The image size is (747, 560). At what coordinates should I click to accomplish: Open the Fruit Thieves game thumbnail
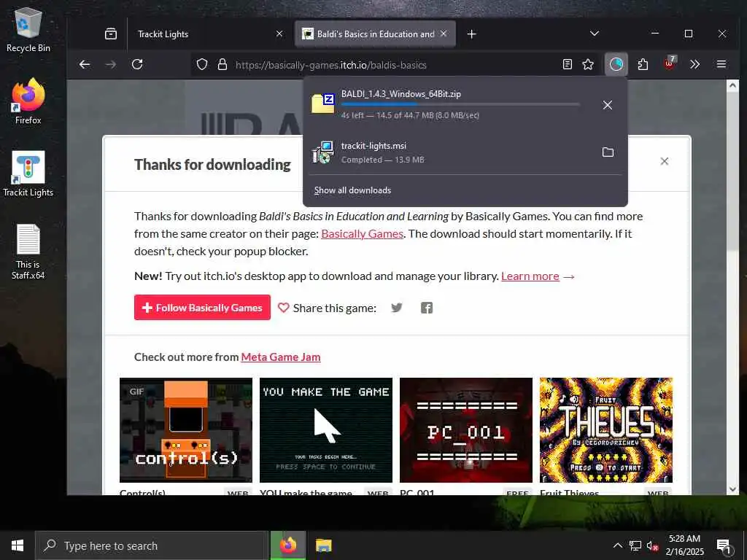coord(606,430)
